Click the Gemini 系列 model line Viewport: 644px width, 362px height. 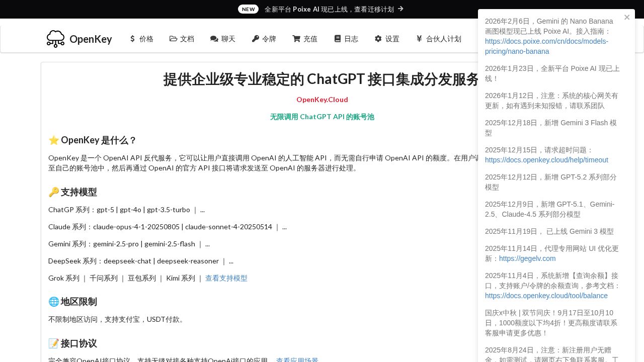129,244
